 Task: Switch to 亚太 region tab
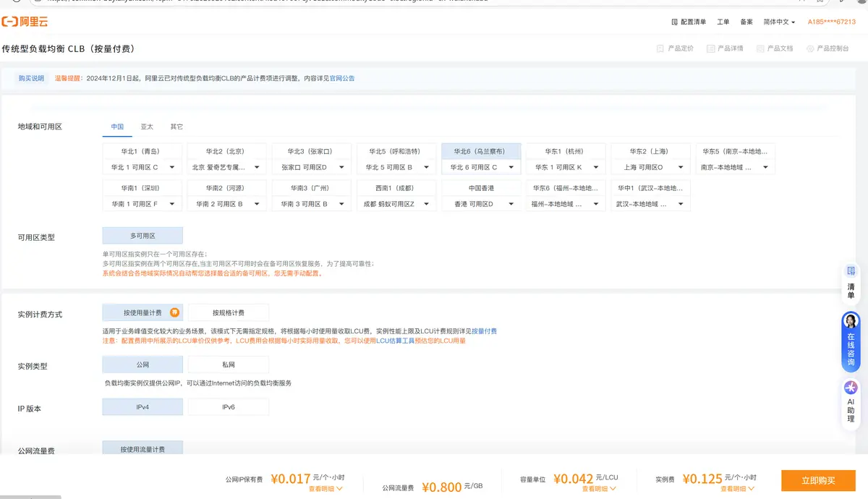(x=147, y=127)
